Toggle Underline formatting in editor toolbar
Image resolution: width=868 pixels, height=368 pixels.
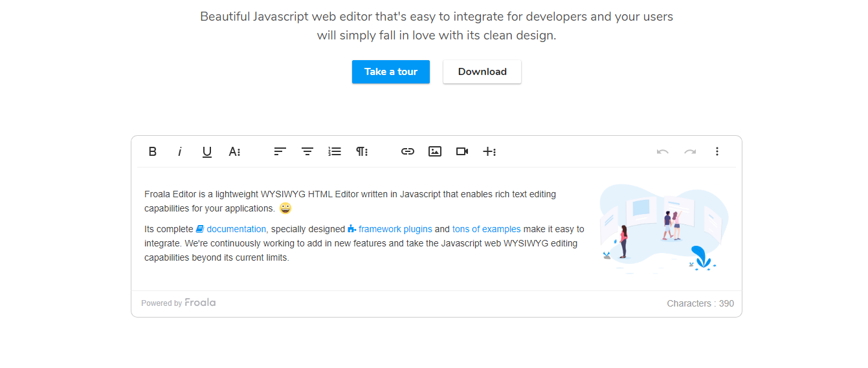click(207, 151)
